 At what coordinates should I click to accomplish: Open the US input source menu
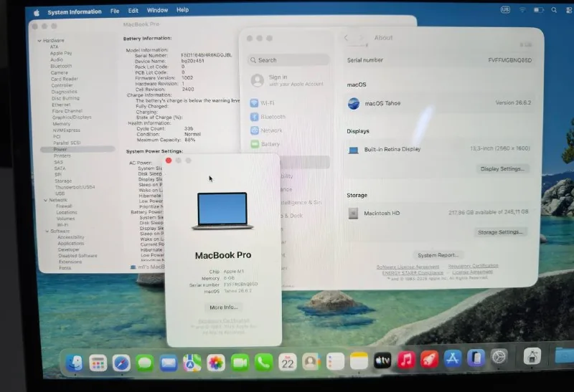[x=505, y=10]
